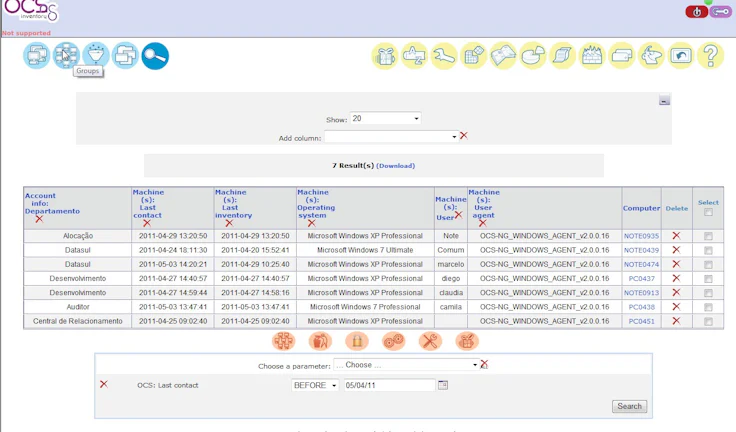Viewport: 736px width, 432px height.
Task: Click the orange computer group icon
Action: point(284,341)
